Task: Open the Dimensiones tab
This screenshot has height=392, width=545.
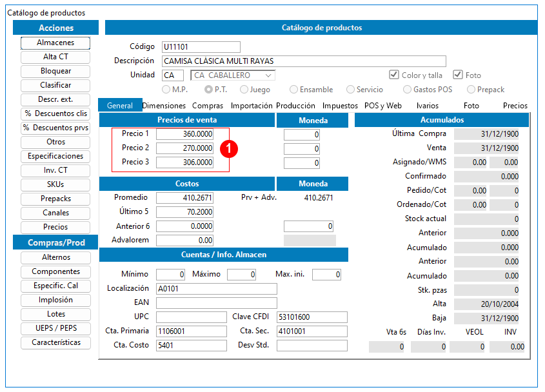Action: (164, 106)
